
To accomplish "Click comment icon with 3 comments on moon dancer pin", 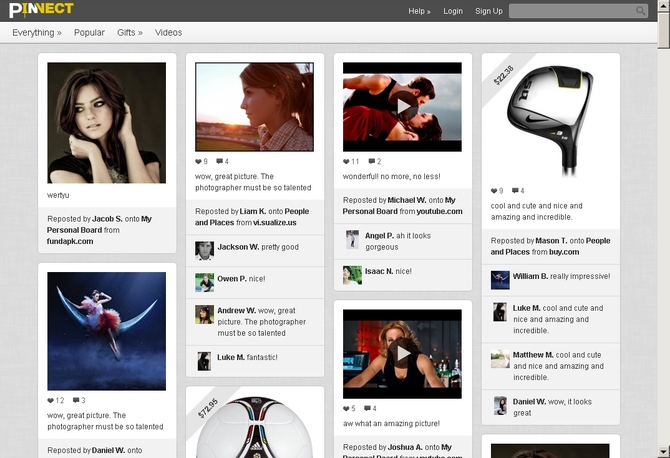I will click(76, 400).
